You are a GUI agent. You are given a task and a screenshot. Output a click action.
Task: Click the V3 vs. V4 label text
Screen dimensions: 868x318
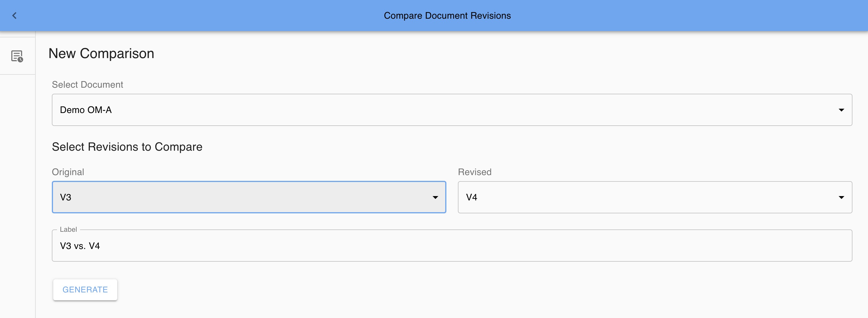pos(80,246)
